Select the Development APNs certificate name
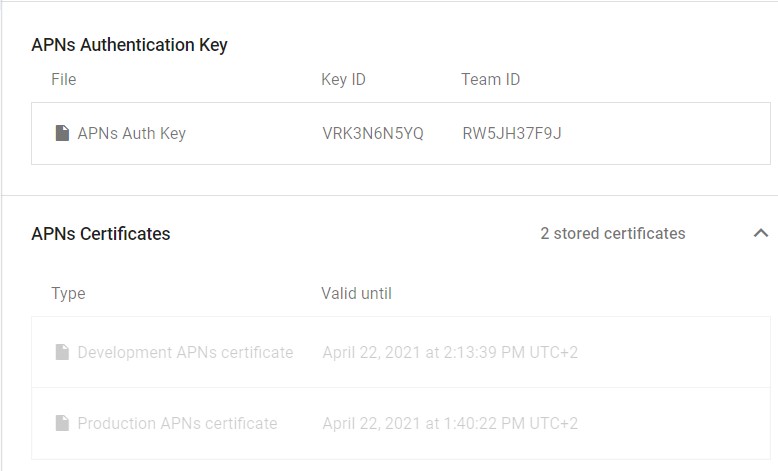778x471 pixels. [185, 352]
